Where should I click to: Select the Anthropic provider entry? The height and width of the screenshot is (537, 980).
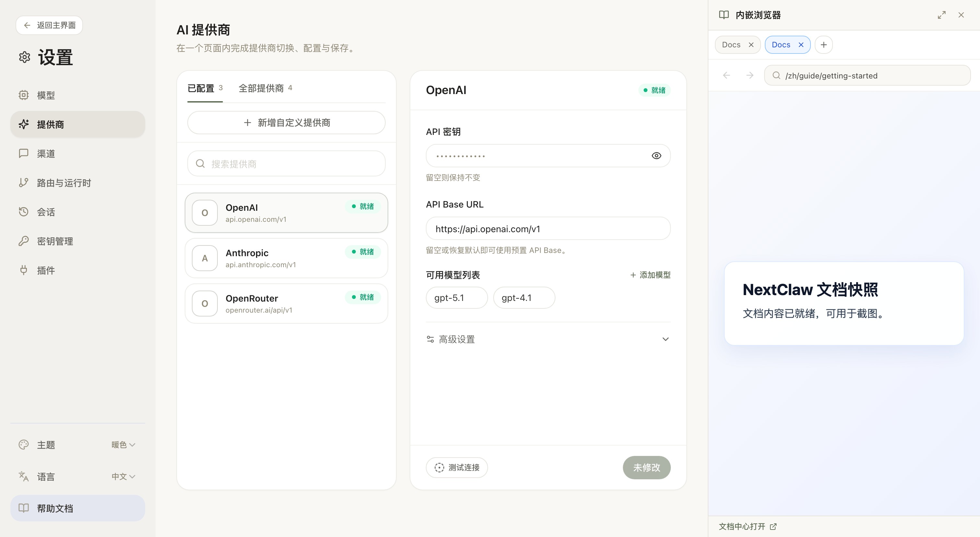coord(286,258)
